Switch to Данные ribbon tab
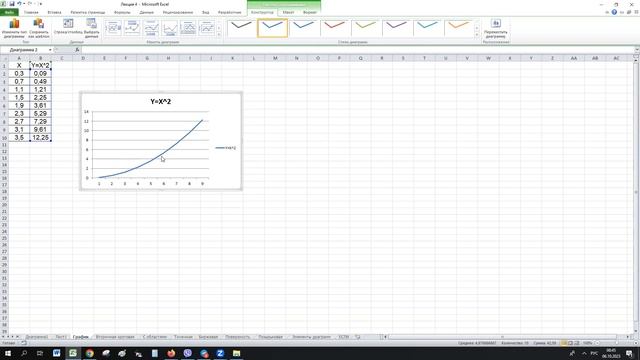The width and height of the screenshot is (640, 360). [x=147, y=12]
